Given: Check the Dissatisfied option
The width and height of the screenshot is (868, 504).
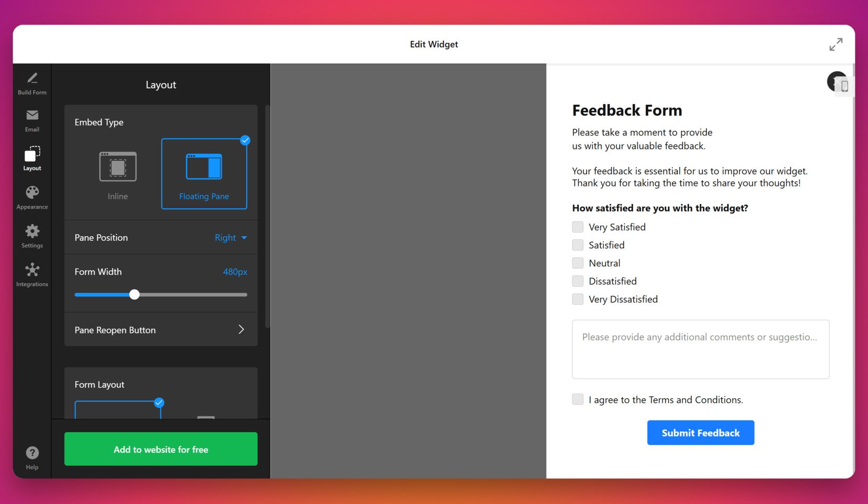Looking at the screenshot, I should coord(578,281).
